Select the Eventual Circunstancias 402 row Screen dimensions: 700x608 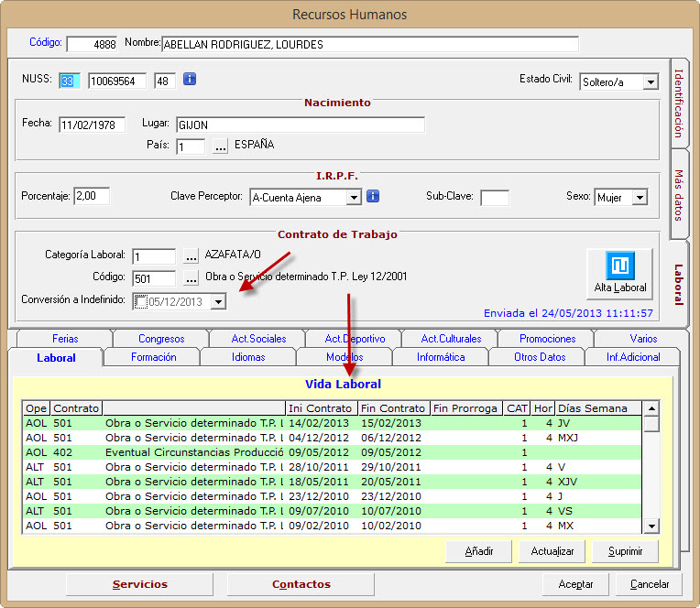point(333,452)
